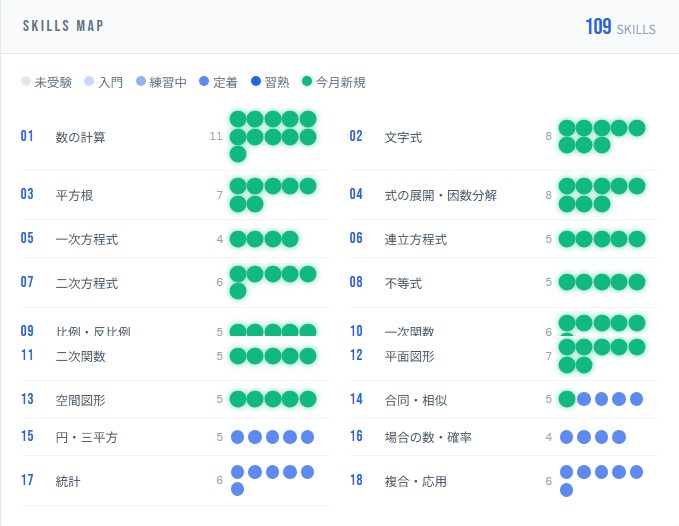Click the skill count 6 beside 二次方程式
Image resolution: width=679 pixels, height=526 pixels.
click(220, 282)
